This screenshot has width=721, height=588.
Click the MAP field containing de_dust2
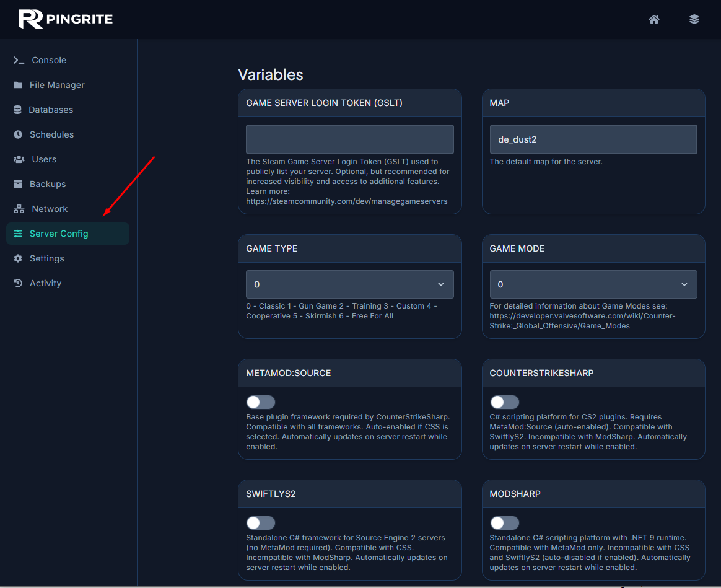pyautogui.click(x=593, y=139)
